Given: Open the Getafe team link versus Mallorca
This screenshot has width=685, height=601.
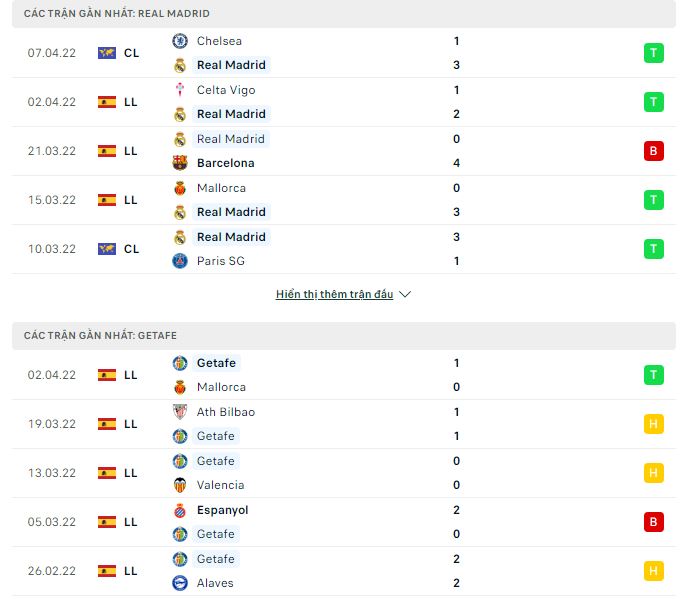Looking at the screenshot, I should [216, 363].
